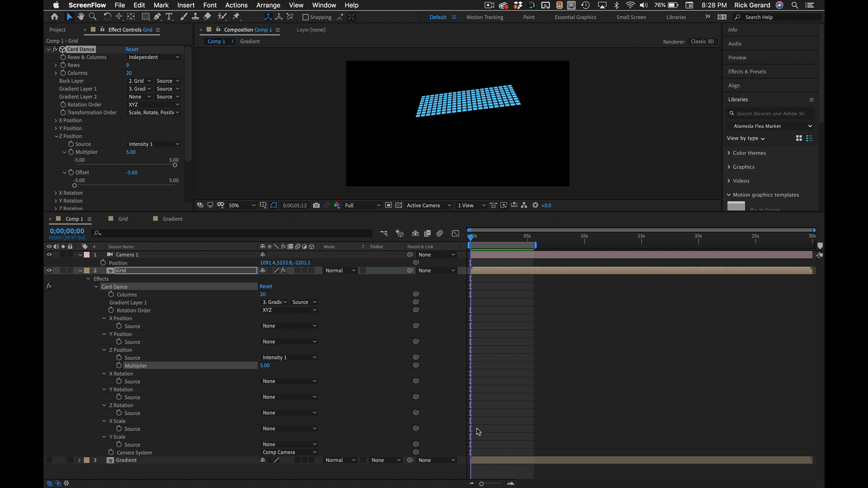Hide the Camera 1 layer eye
This screenshot has width=868, height=488.
49,255
